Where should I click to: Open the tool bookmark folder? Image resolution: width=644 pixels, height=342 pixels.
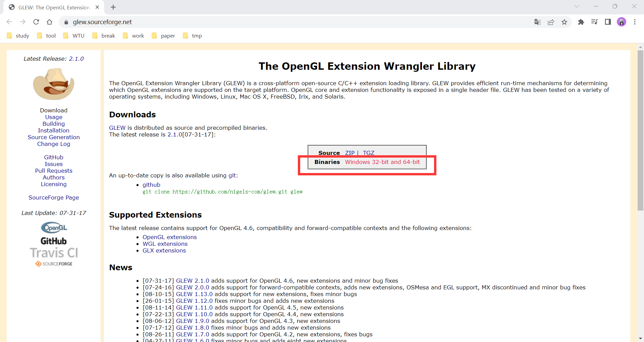(x=46, y=36)
